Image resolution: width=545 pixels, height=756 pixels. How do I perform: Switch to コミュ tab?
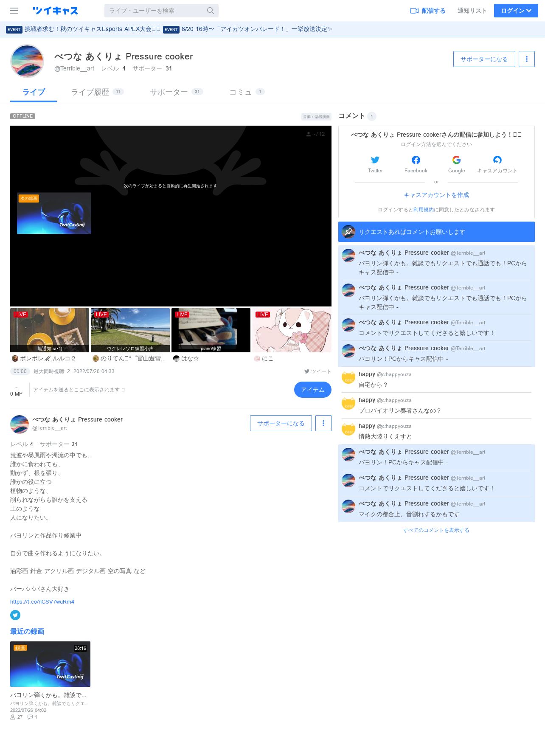click(x=247, y=92)
